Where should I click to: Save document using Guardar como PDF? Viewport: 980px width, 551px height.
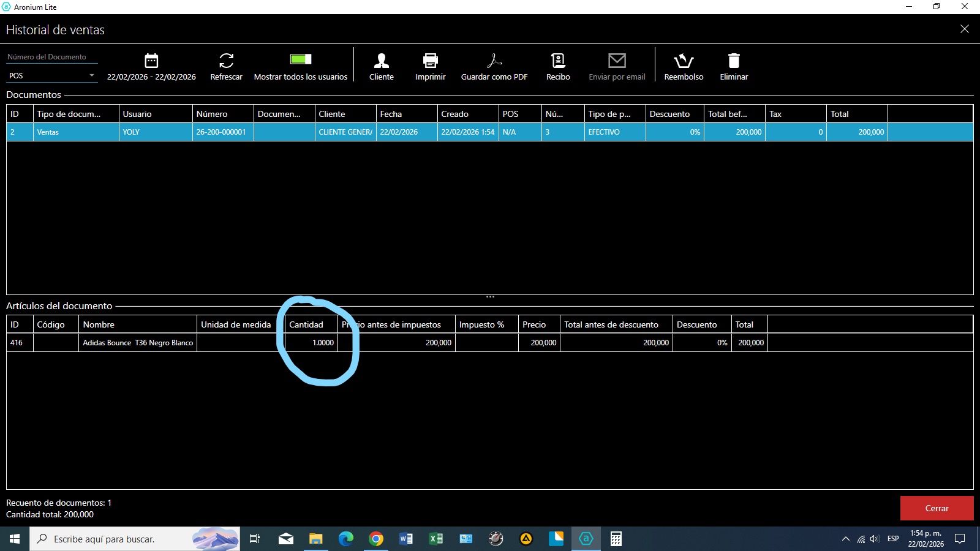494,61
